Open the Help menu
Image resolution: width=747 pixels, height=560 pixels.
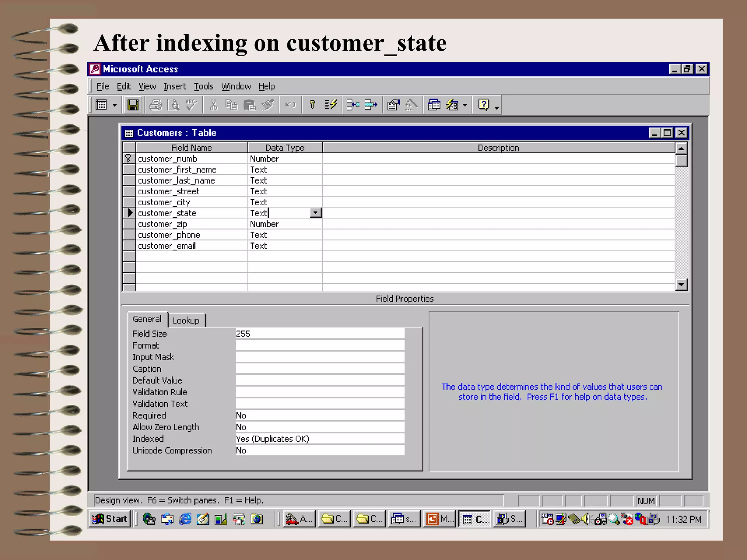click(267, 86)
